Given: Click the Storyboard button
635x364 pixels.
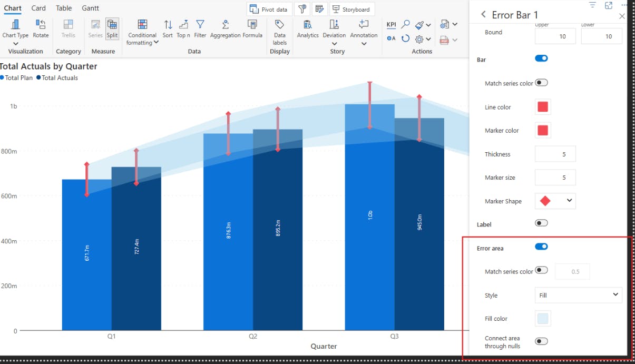Looking at the screenshot, I should [x=351, y=9].
